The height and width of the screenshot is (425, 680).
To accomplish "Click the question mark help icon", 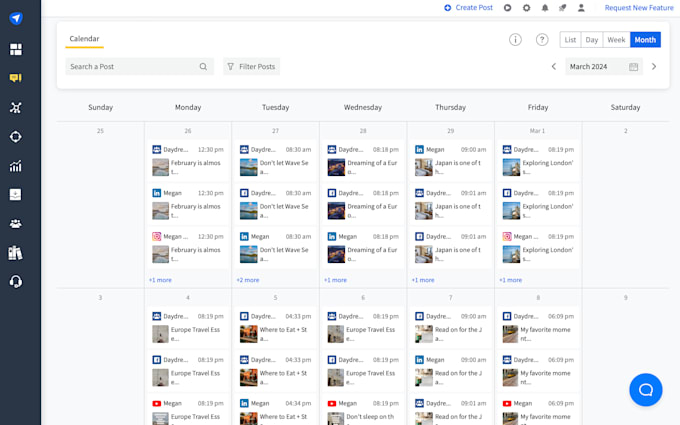I will pyautogui.click(x=542, y=40).
